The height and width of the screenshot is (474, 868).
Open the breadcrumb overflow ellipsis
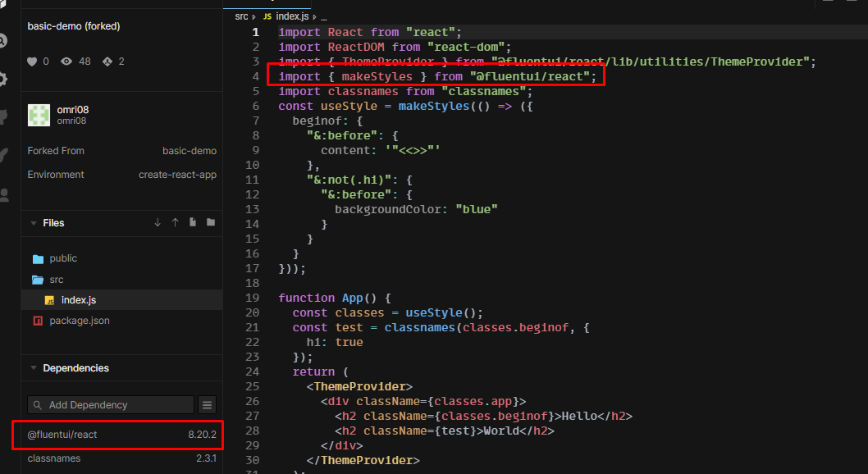322,16
